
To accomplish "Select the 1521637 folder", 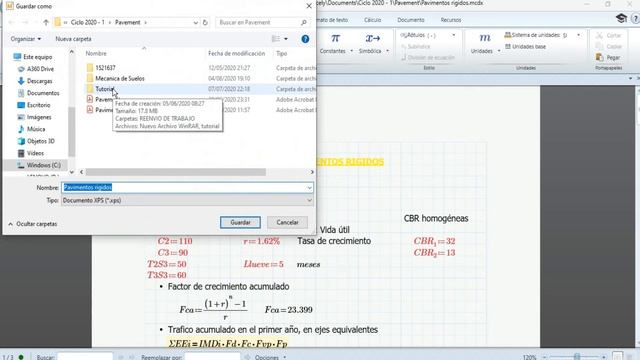I will pyautogui.click(x=105, y=68).
